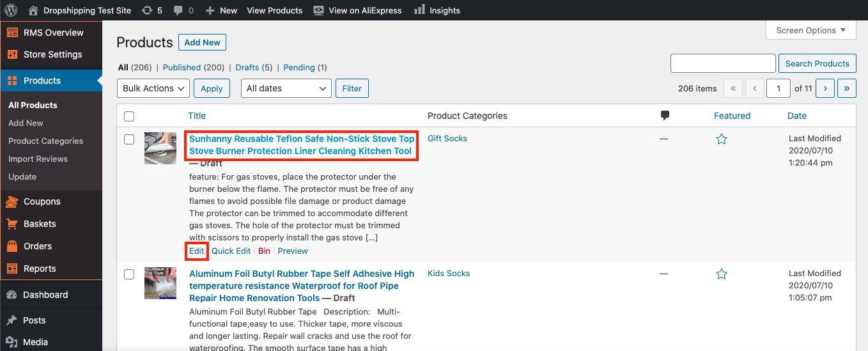Toggle the select-all checkbox in header
Viewport: 868px width, 351px height.
click(129, 116)
